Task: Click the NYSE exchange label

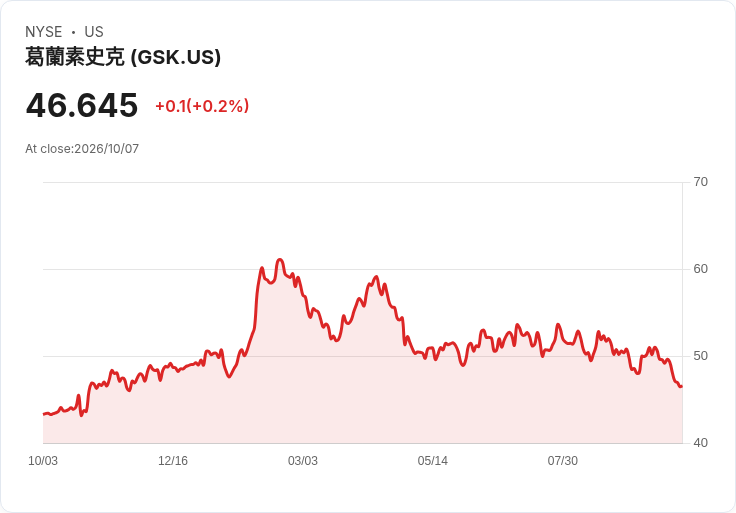Action: tap(44, 32)
